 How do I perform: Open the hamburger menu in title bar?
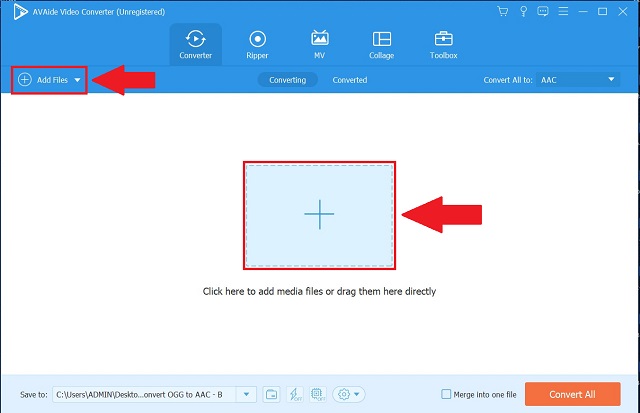pyautogui.click(x=561, y=12)
